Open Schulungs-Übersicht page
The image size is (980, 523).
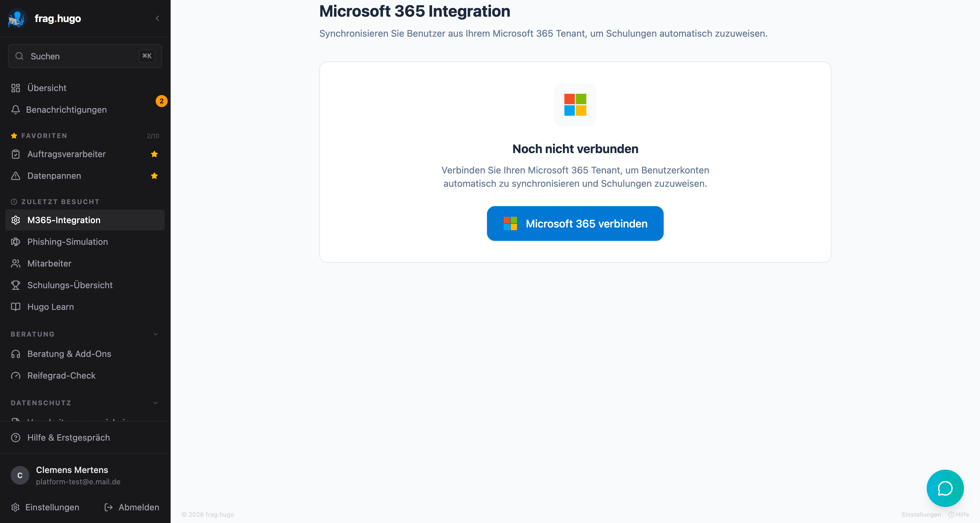point(85,285)
